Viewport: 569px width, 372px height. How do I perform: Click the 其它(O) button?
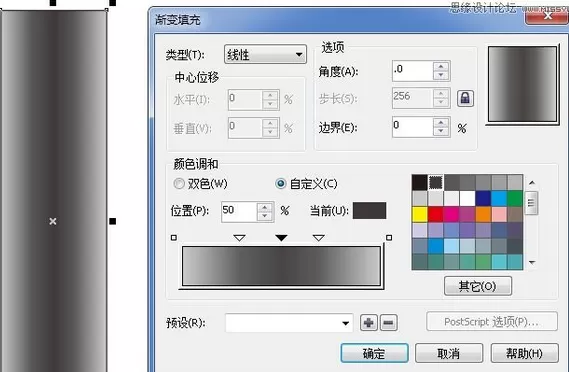pyautogui.click(x=478, y=286)
